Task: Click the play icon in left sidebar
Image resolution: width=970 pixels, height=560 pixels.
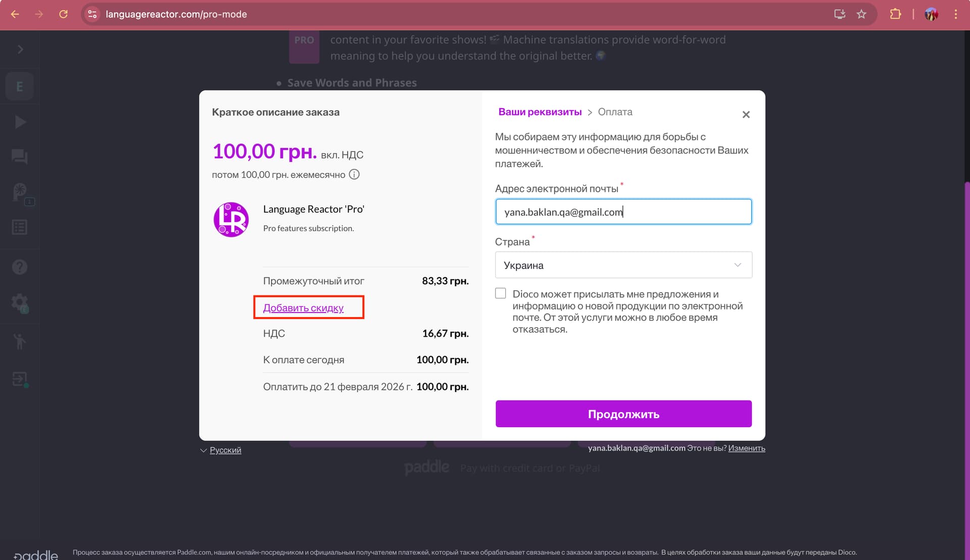Action: point(20,122)
